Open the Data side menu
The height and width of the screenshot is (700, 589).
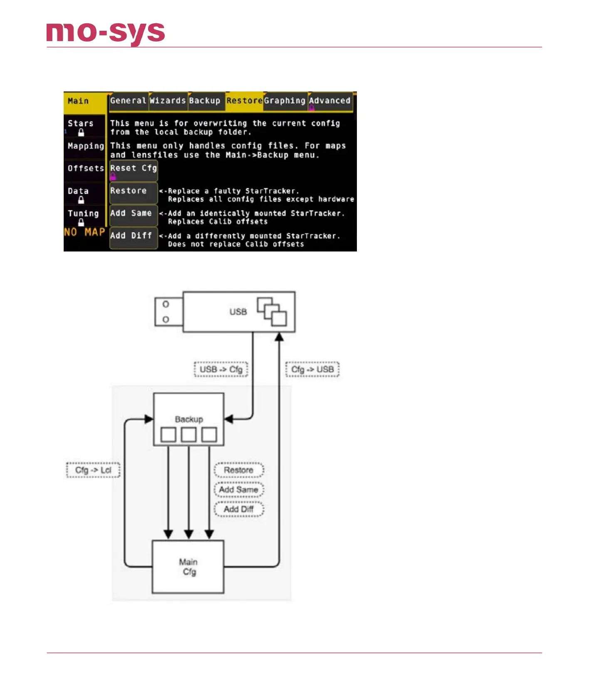coord(84,194)
